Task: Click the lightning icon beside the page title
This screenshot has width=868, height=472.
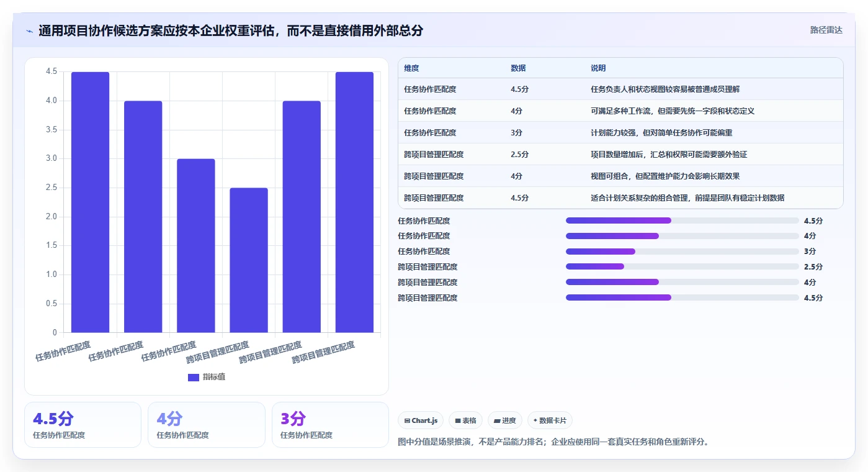Action: coord(29,31)
